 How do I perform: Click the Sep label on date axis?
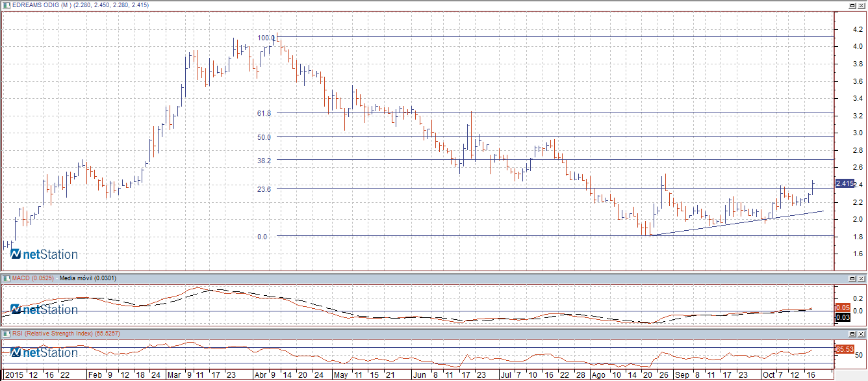coord(681,375)
